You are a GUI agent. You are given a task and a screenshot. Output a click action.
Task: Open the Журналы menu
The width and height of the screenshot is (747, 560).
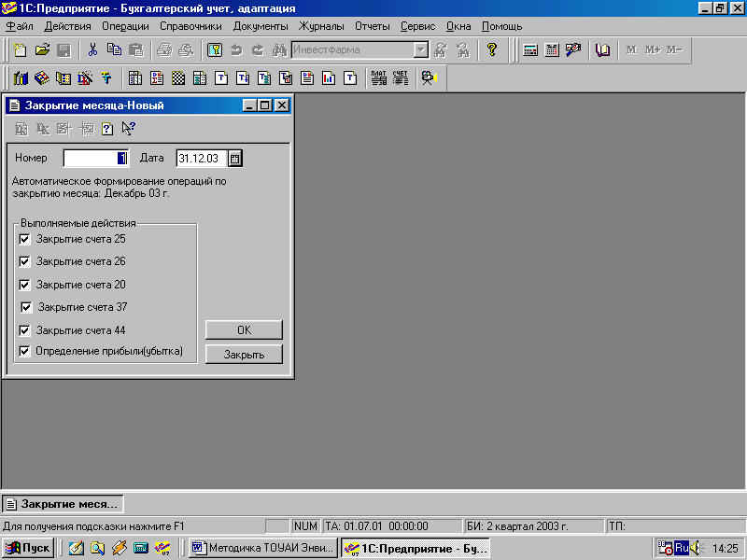click(321, 26)
